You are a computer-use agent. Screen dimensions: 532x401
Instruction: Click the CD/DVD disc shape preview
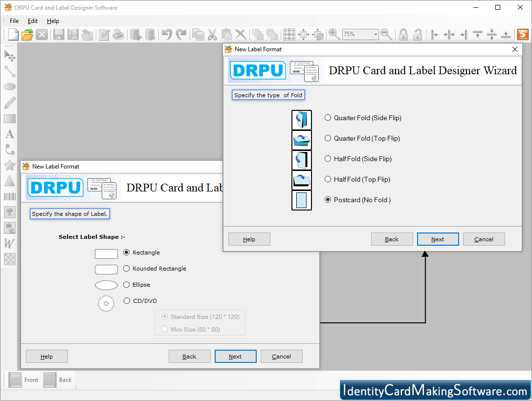106,303
